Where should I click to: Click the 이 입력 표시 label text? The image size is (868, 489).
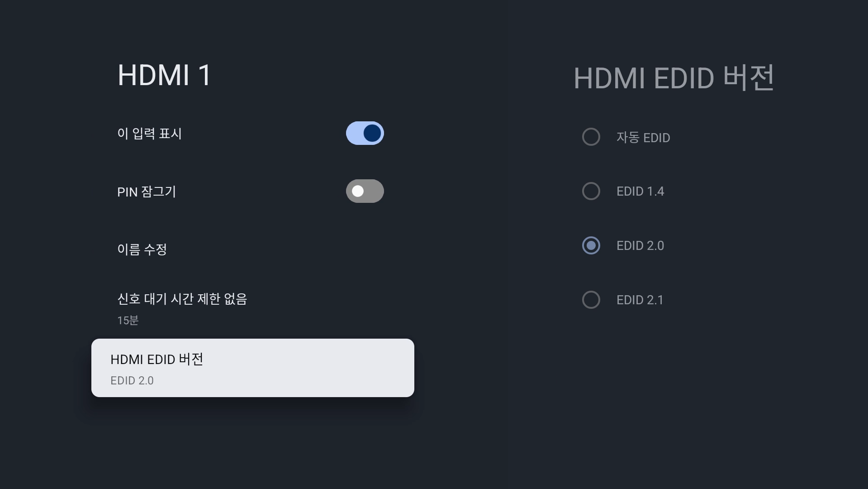pos(149,134)
